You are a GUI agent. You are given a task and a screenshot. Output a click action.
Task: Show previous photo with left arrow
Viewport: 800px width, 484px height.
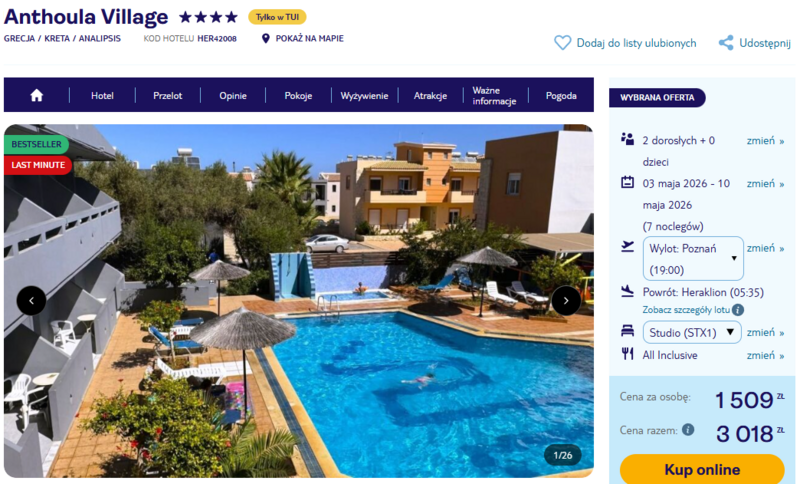click(32, 300)
